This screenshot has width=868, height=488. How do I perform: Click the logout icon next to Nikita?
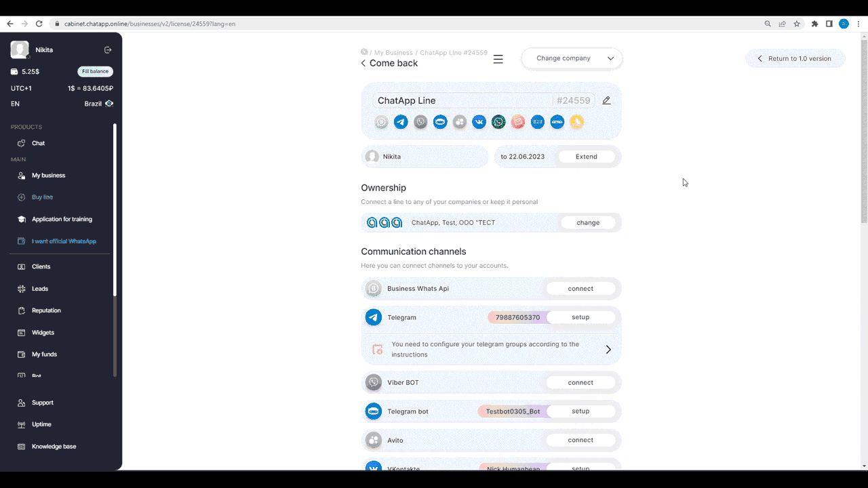pos(108,50)
